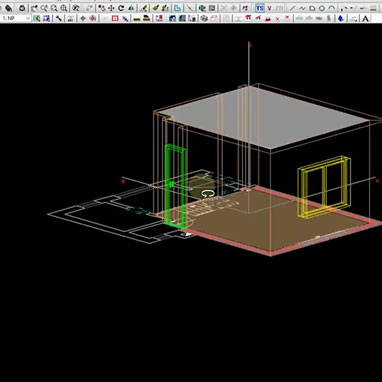The image size is (382, 382).
Task: Choose the Line drawing tool
Action: pyautogui.click(x=292, y=8)
